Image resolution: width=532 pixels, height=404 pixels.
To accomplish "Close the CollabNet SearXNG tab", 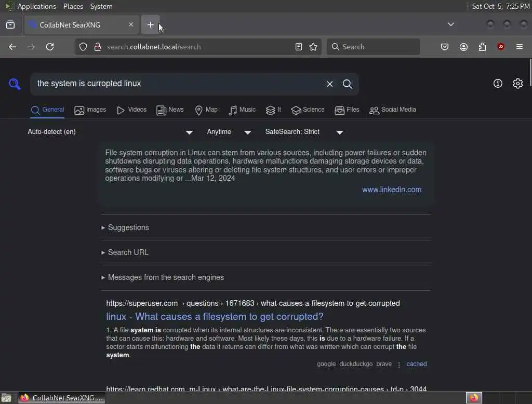I will tap(130, 24).
